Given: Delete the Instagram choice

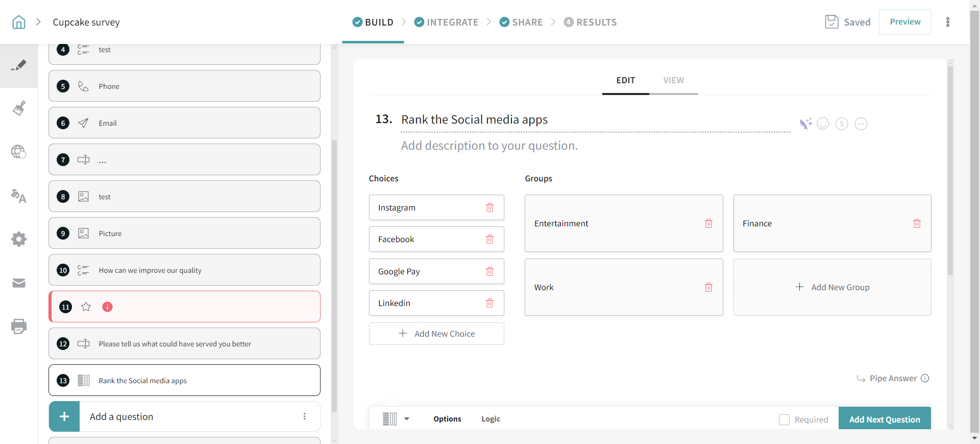Looking at the screenshot, I should (489, 207).
